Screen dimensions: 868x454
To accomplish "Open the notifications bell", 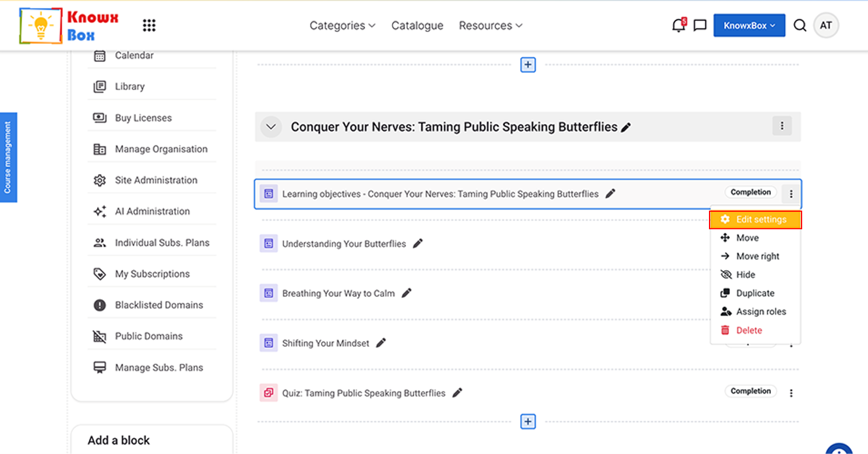I will tap(679, 25).
